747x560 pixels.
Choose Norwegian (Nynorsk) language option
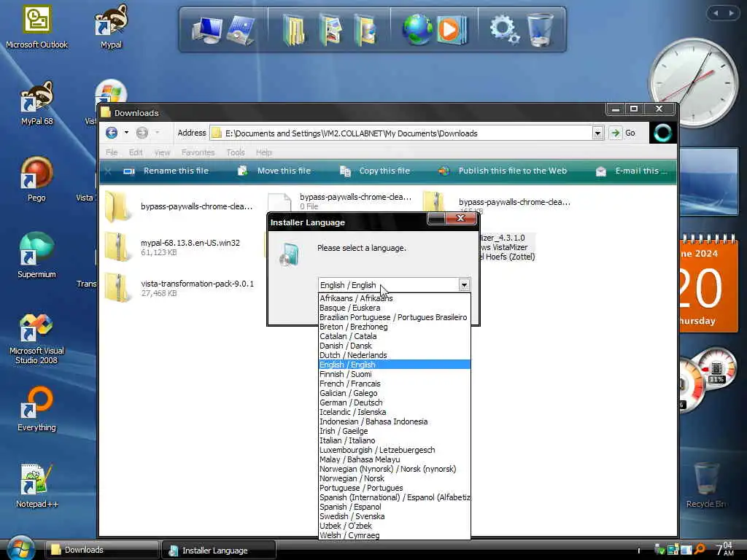395,469
